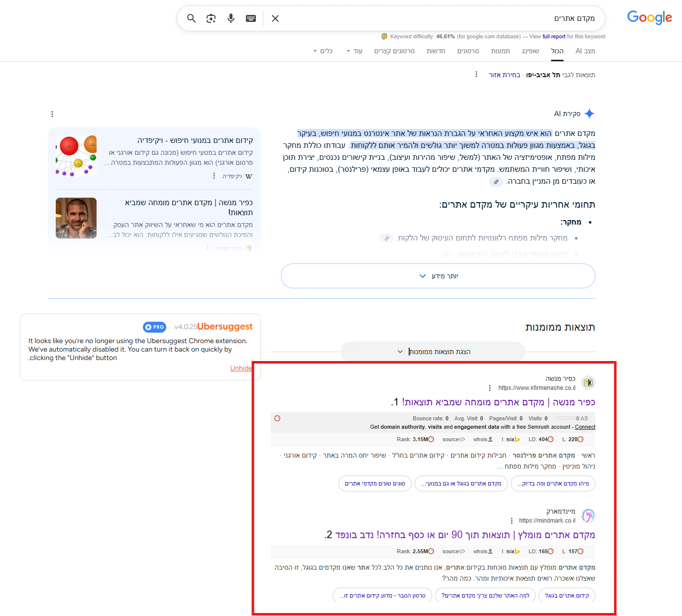
Task: Switch to the תמונות images tab
Action: click(x=500, y=51)
